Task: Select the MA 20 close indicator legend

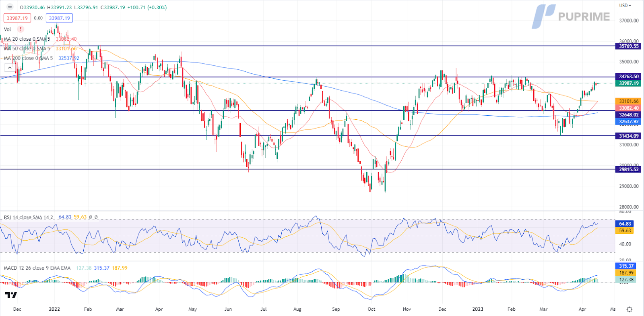Action: 27,39
